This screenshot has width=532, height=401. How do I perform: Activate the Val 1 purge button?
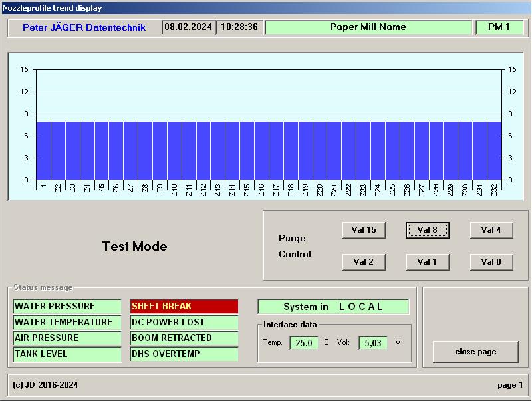point(427,262)
